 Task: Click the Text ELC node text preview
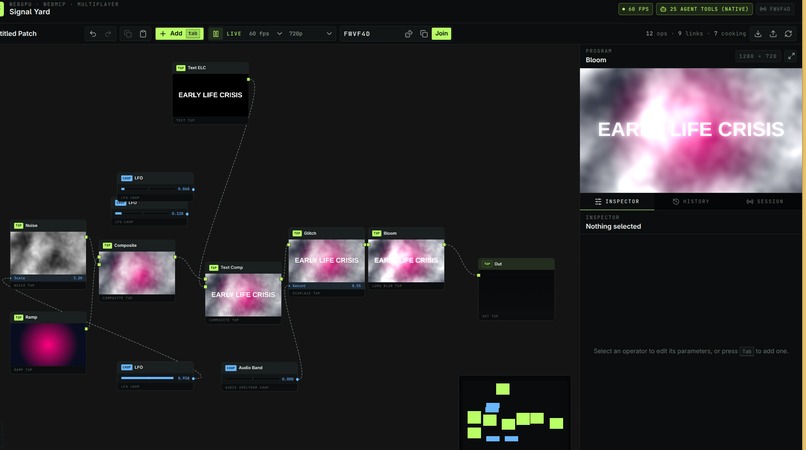pos(211,95)
